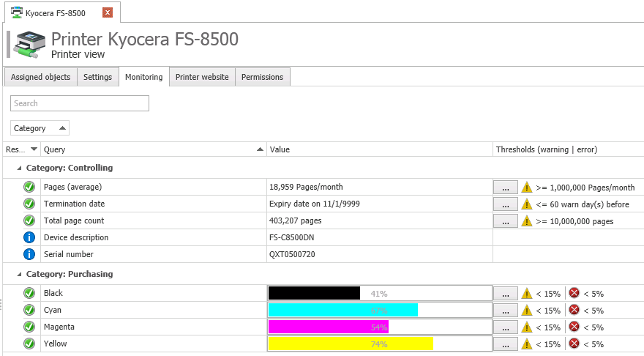Screen dimensions: 644x356
Task: Click the threshold edit button for Cyan toner
Action: click(x=505, y=310)
